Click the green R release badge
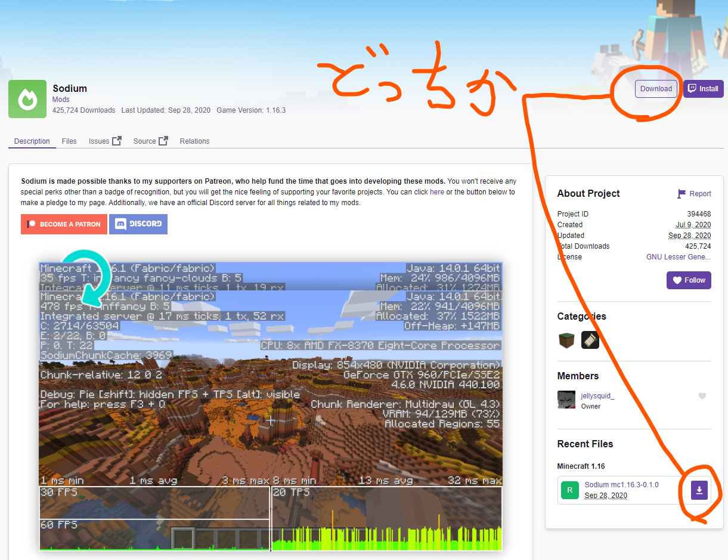Viewport: 728px width, 560px height. 570,490
